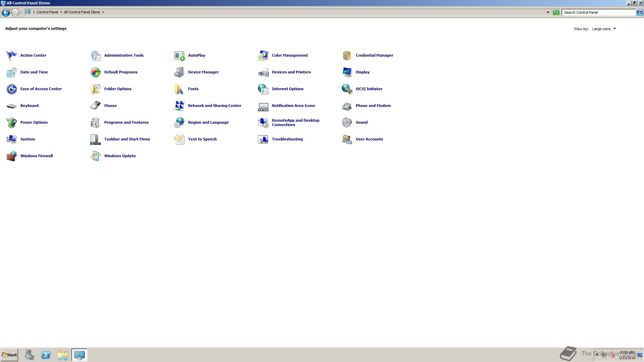Refresh the Control Panel view
Image resolution: width=644 pixels, height=362 pixels.
pyautogui.click(x=556, y=12)
